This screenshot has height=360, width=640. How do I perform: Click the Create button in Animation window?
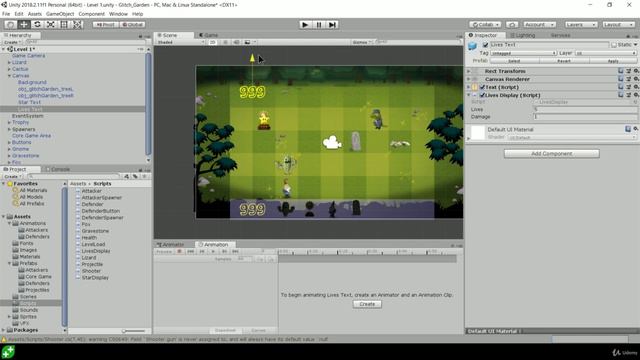[367, 304]
